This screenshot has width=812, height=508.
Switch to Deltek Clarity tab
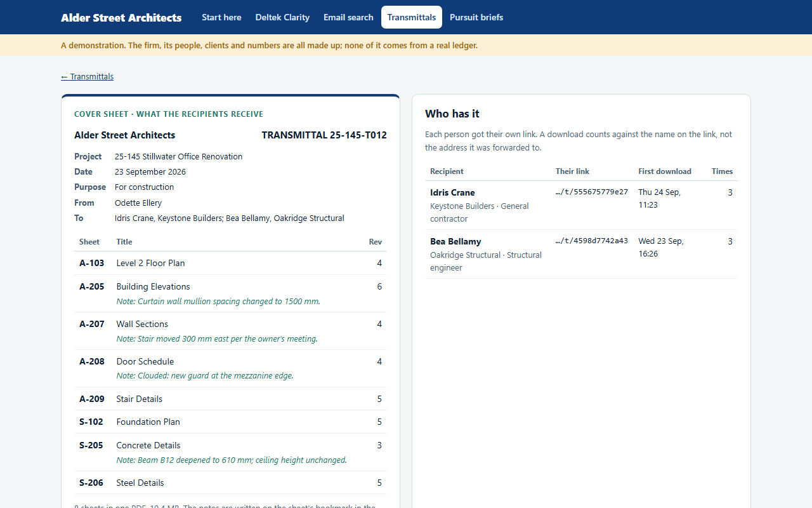[x=282, y=17]
